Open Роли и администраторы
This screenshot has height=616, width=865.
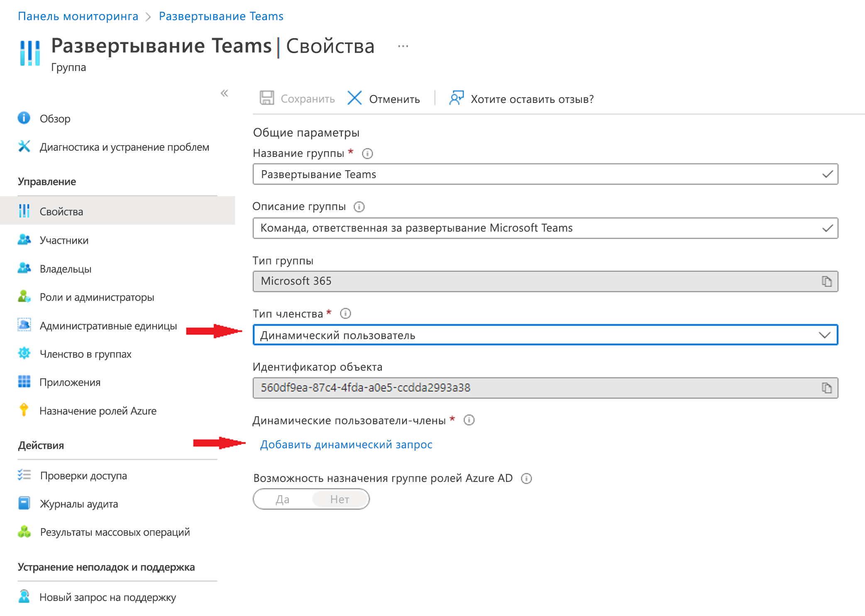point(97,297)
